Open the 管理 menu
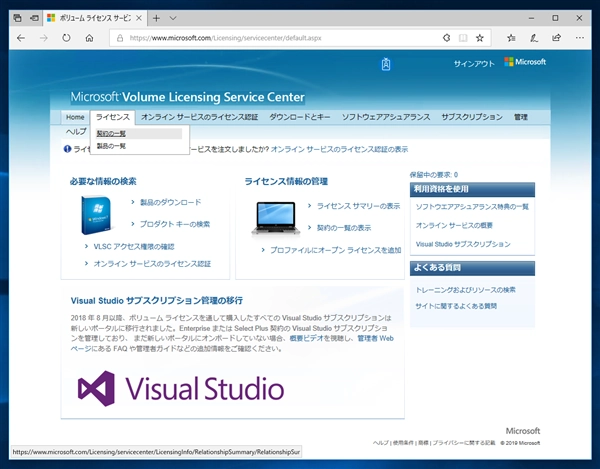Viewport: 600px width, 469px height. (520, 117)
